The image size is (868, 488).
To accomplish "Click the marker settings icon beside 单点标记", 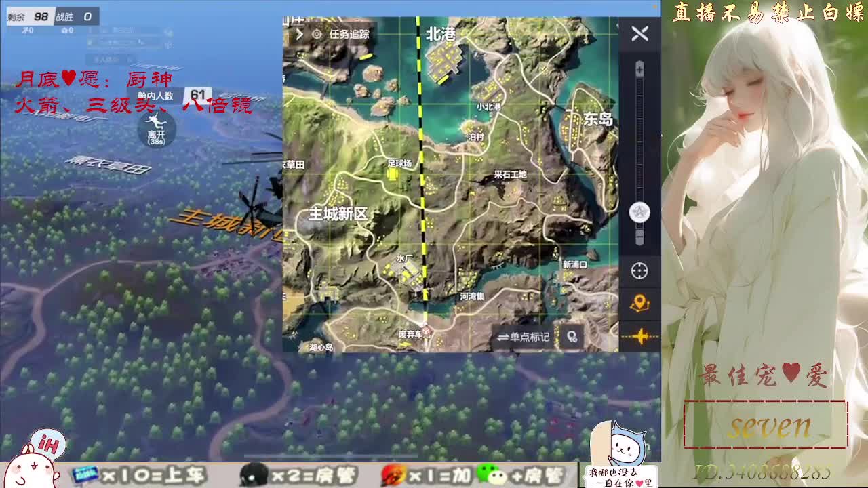I will pyautogui.click(x=572, y=337).
